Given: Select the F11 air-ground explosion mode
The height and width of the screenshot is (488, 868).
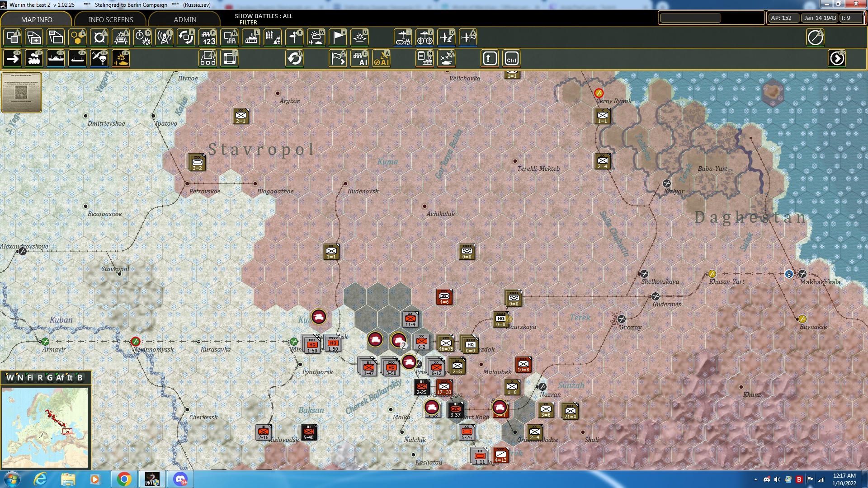Looking at the screenshot, I should point(121,59).
